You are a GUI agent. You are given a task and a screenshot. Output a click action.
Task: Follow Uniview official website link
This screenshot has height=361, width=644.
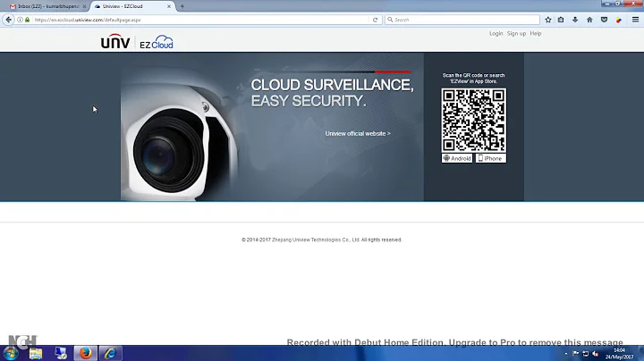[358, 134]
